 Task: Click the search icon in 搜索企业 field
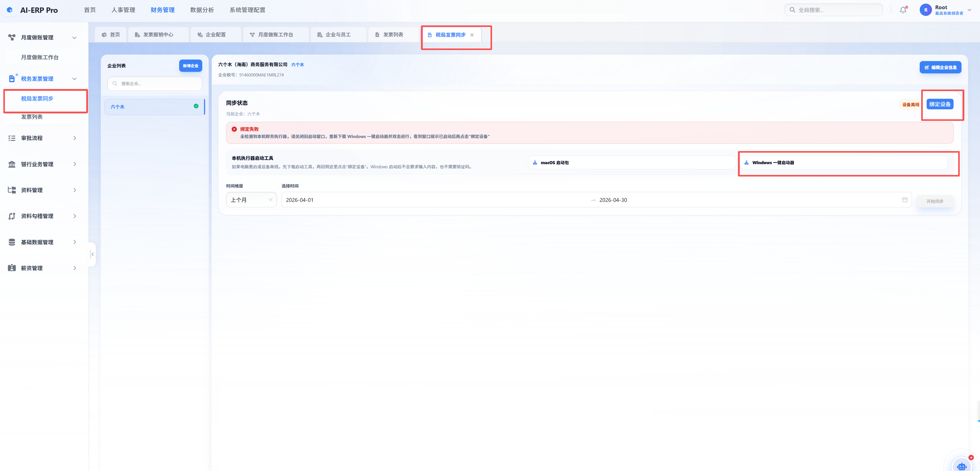[115, 84]
